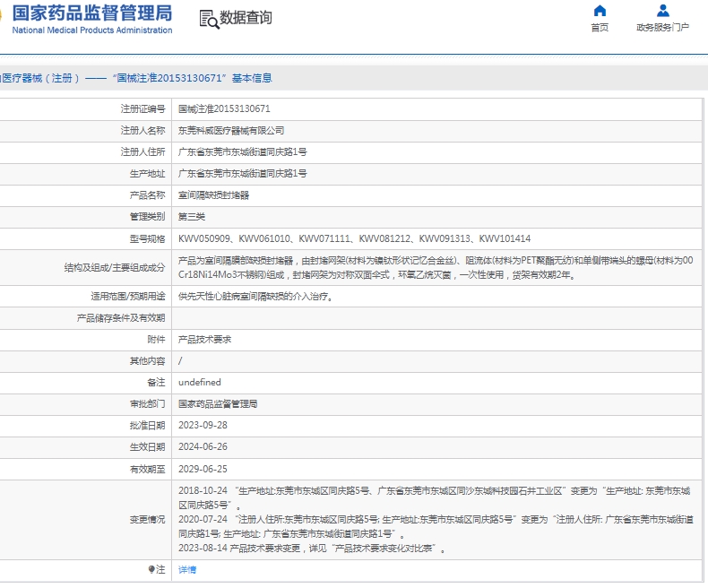The image size is (708, 588).
Task: Click registrant name 东莞科威医疗器械有限公司
Action: click(231, 131)
